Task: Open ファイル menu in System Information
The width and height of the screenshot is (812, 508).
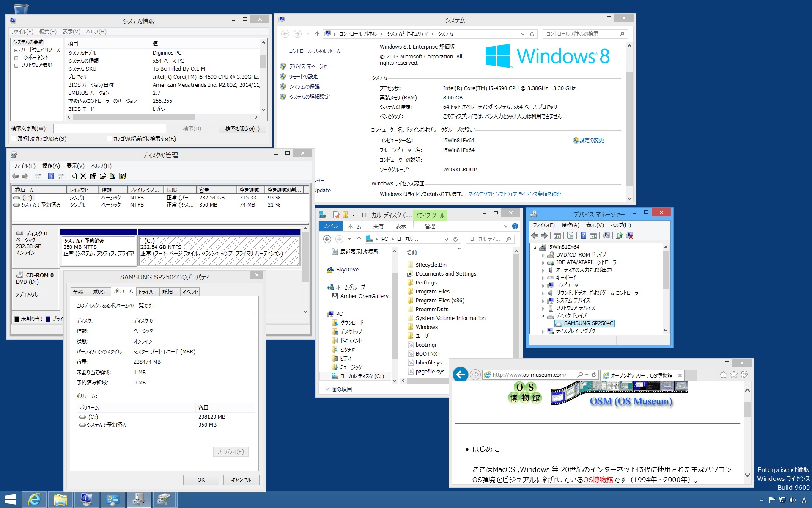Action: click(x=22, y=32)
